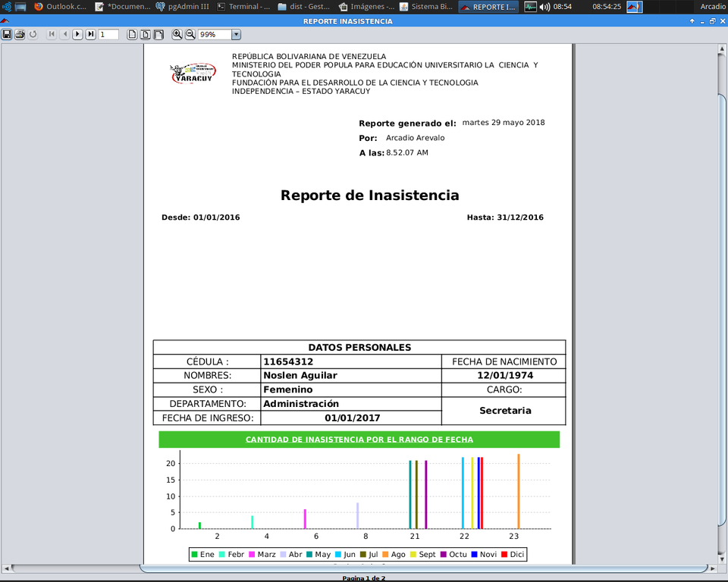The height and width of the screenshot is (582, 728).
Task: Click the system monitor tray icon
Action: point(530,7)
